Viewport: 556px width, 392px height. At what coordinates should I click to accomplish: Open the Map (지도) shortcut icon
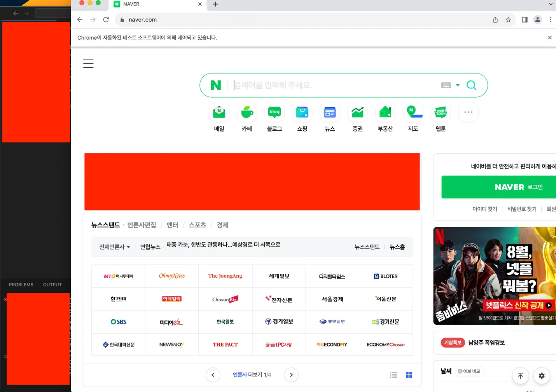tap(413, 112)
